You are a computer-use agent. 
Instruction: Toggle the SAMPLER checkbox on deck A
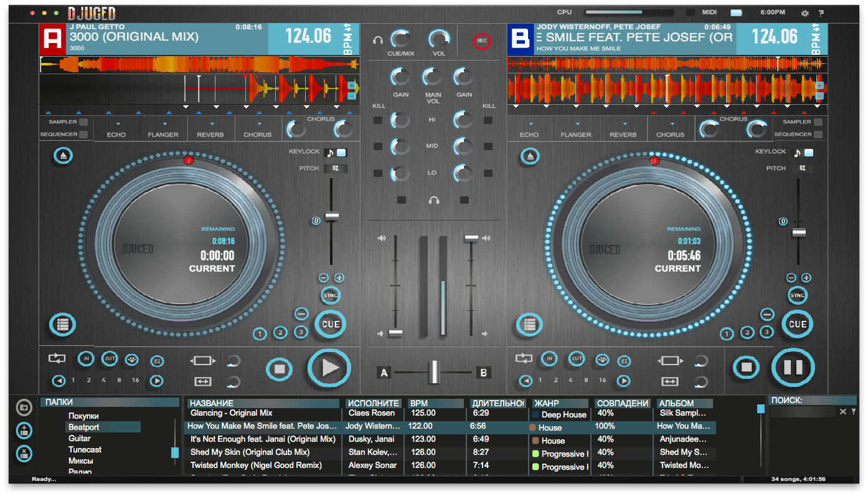pyautogui.click(x=83, y=122)
